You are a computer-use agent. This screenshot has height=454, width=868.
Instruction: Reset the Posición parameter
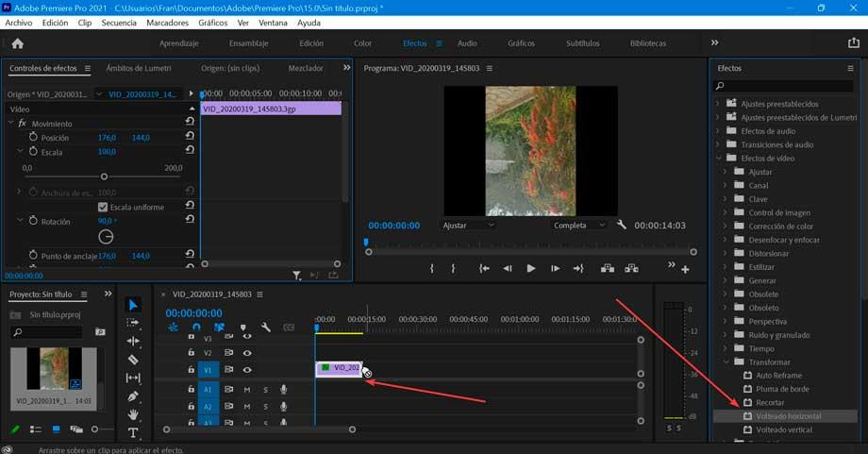point(190,136)
